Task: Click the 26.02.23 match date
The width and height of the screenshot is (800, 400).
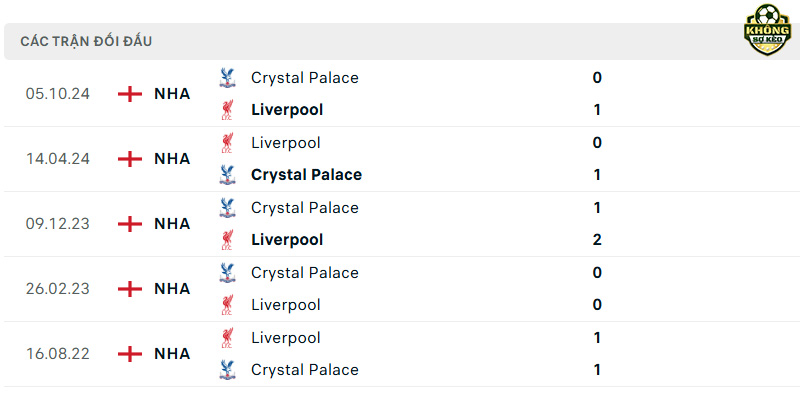Action: pyautogui.click(x=58, y=289)
